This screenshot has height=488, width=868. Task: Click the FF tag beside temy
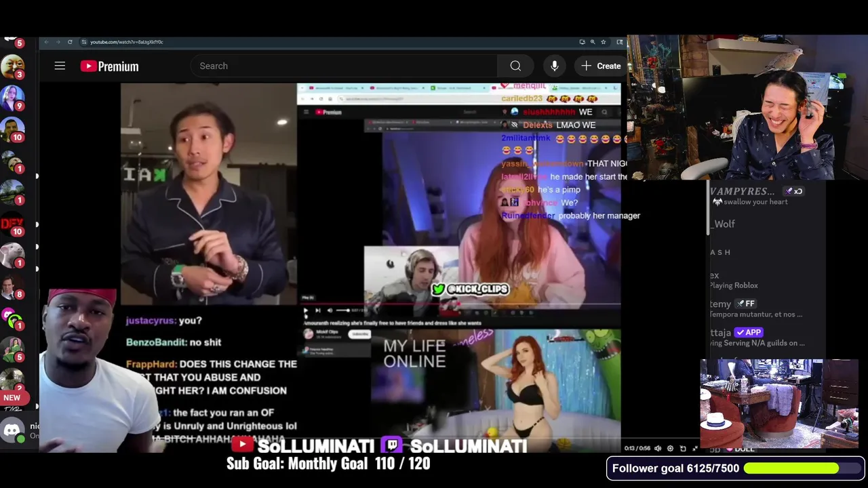[745, 304]
